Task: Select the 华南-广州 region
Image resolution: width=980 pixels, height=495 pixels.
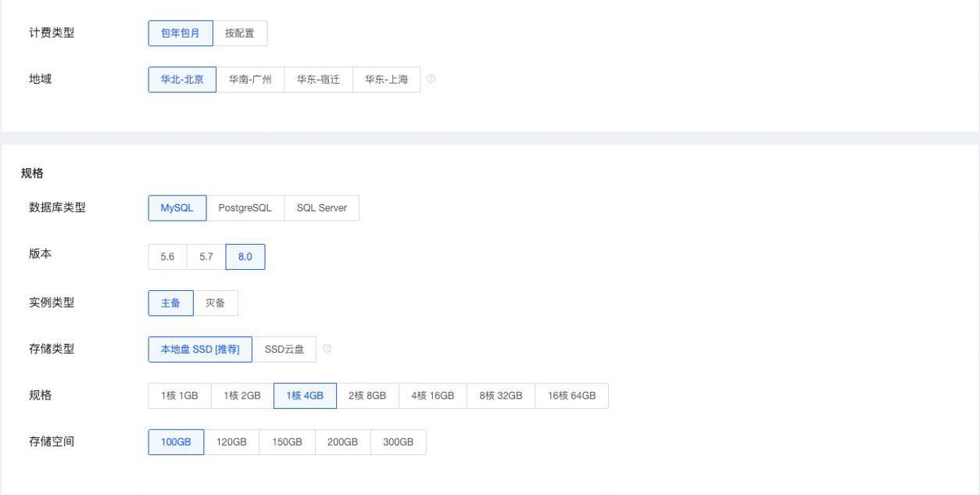Action: 250,79
